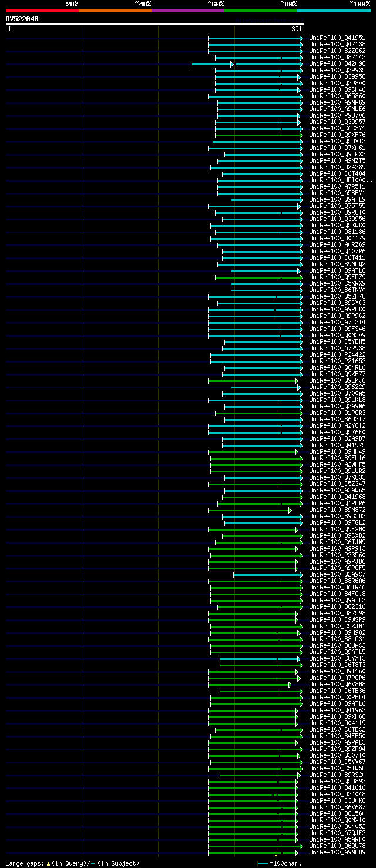
Task: Select hit label UniRef100_O81186
Action: coord(337,232)
